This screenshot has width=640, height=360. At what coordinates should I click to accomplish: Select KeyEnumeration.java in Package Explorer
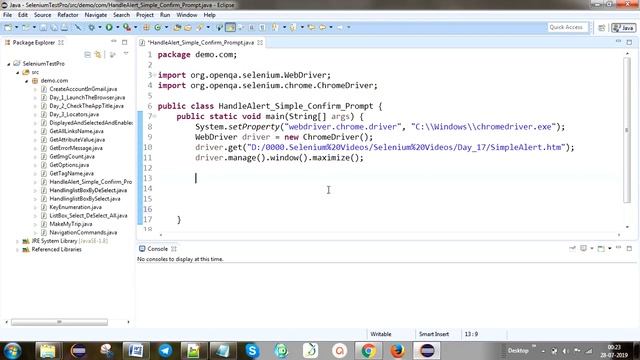tap(75, 207)
